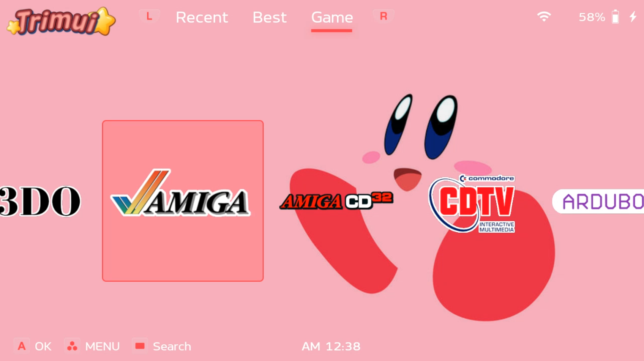Select the Arduboy system logo
The width and height of the screenshot is (644, 361).
pyautogui.click(x=600, y=201)
